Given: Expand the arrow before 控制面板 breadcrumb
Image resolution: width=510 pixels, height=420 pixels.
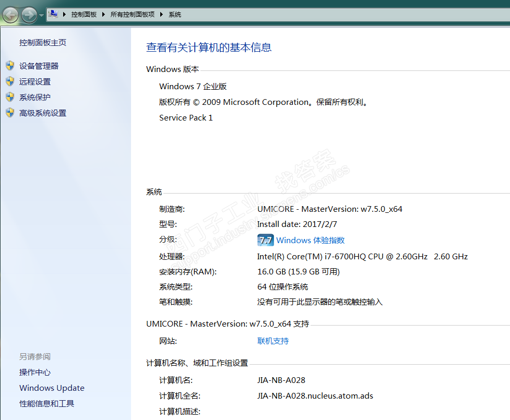Looking at the screenshot, I should tap(64, 14).
